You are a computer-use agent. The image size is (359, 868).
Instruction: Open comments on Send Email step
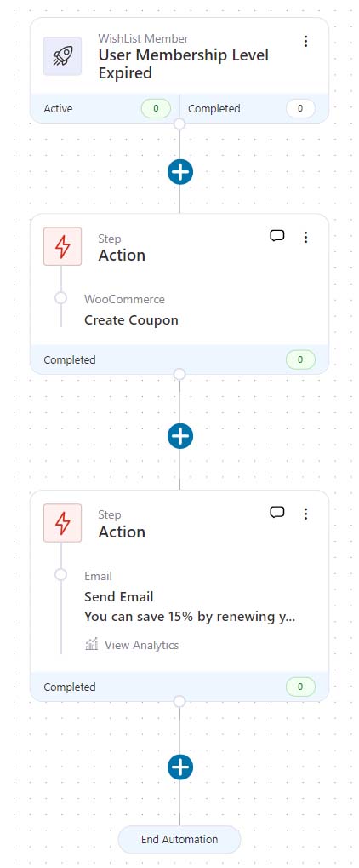tap(277, 513)
